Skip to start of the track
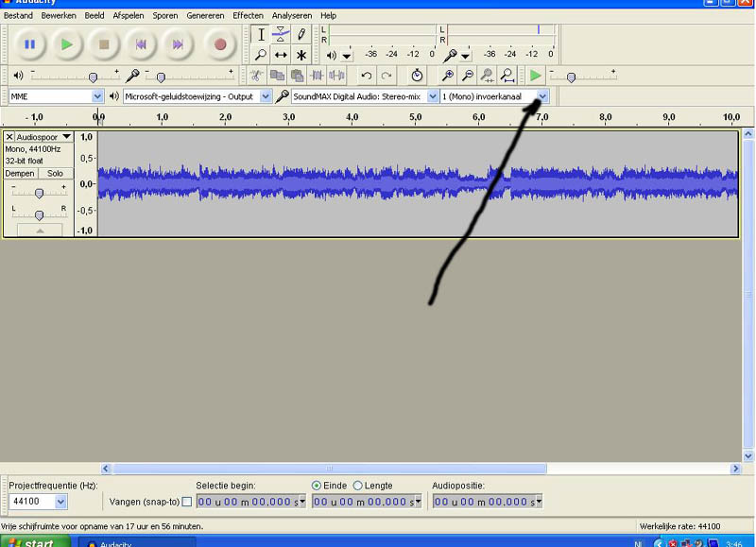 click(x=141, y=44)
